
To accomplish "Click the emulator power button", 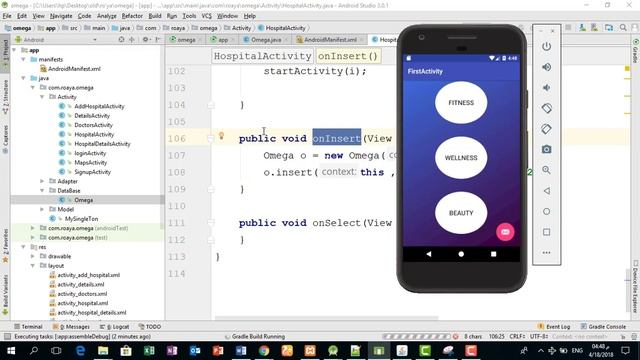I will coord(547,47).
